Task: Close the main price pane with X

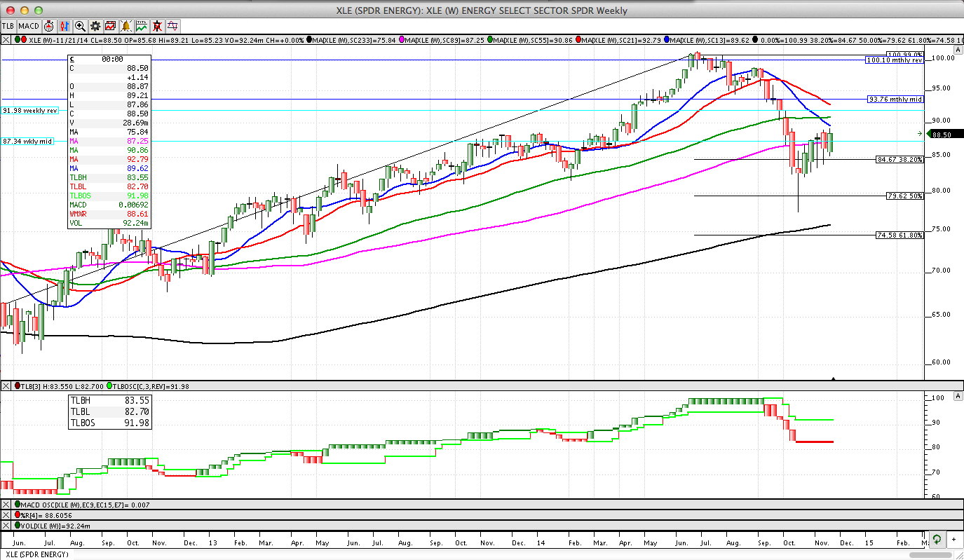Action: pyautogui.click(x=6, y=40)
